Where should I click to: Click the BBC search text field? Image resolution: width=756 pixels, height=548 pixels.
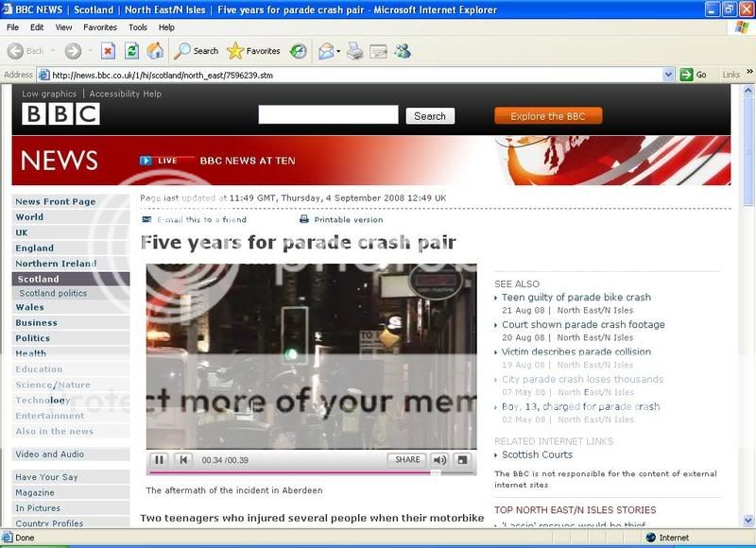(328, 114)
